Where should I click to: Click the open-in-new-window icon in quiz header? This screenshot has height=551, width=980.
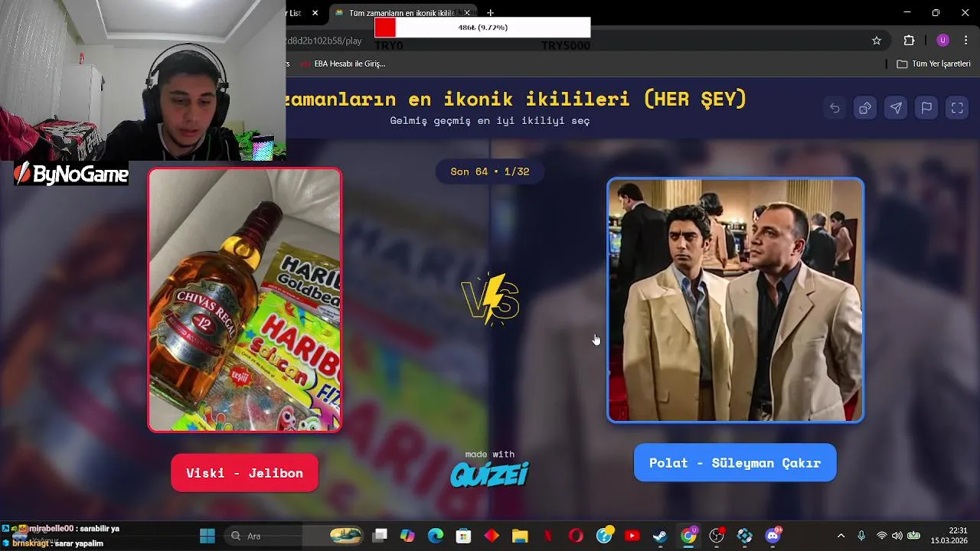pyautogui.click(x=865, y=108)
